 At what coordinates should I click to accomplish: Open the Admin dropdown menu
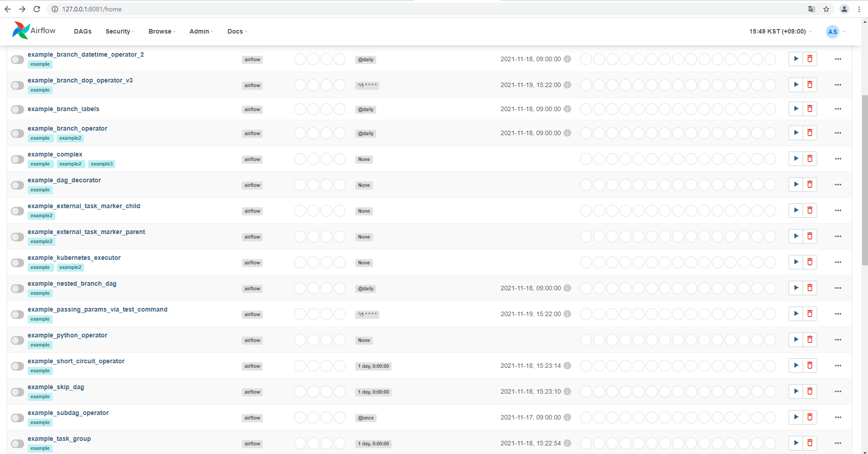tap(201, 31)
